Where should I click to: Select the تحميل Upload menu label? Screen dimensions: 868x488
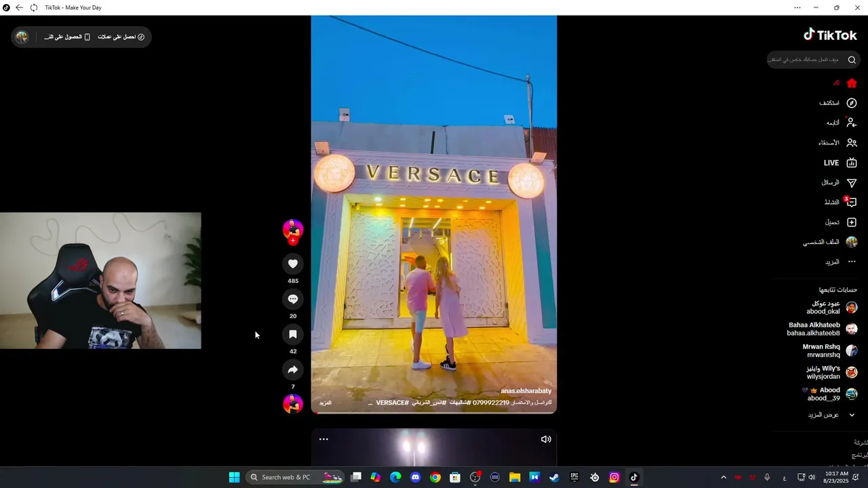pyautogui.click(x=833, y=222)
